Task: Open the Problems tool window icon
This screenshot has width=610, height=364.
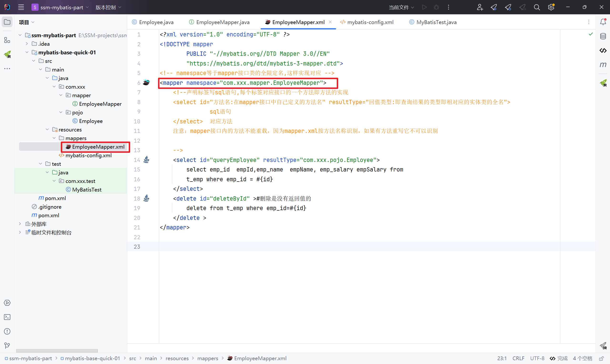Action: coord(7,331)
